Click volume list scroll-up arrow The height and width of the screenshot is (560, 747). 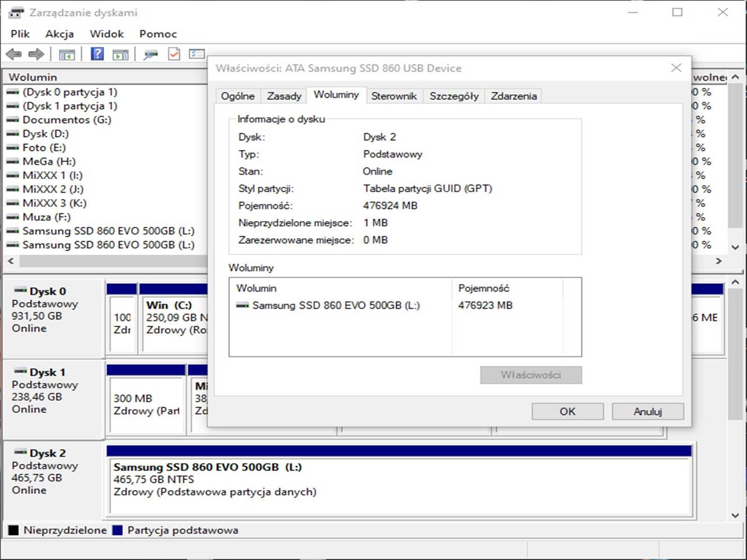735,77
